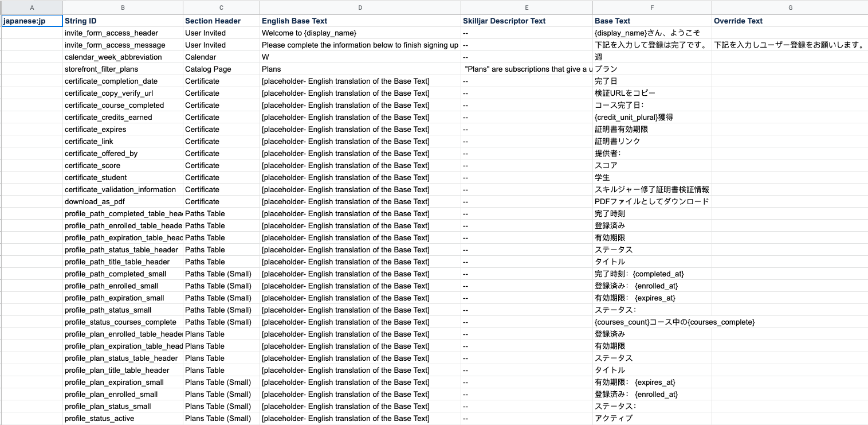The width and height of the screenshot is (868, 425).
Task: Select cell certificate_score
Action: [x=123, y=166]
